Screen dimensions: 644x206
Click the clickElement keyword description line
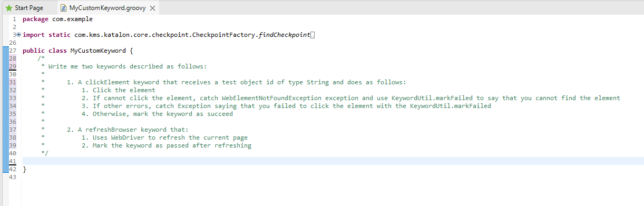click(x=236, y=82)
